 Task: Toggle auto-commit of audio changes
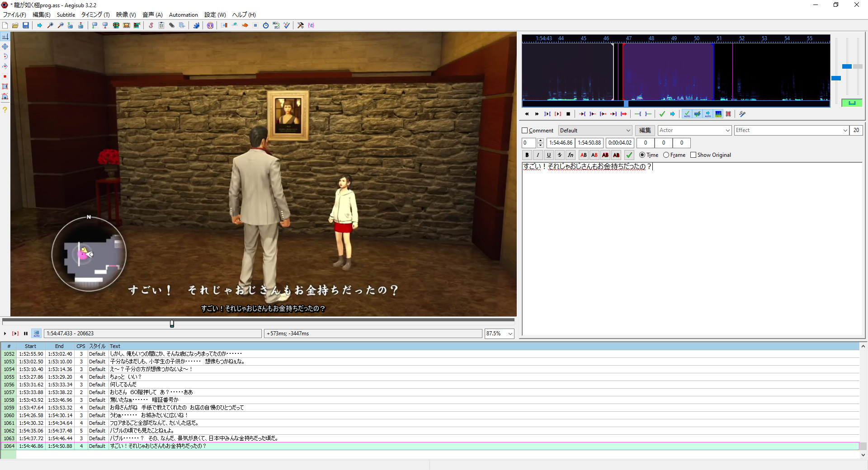(687, 114)
